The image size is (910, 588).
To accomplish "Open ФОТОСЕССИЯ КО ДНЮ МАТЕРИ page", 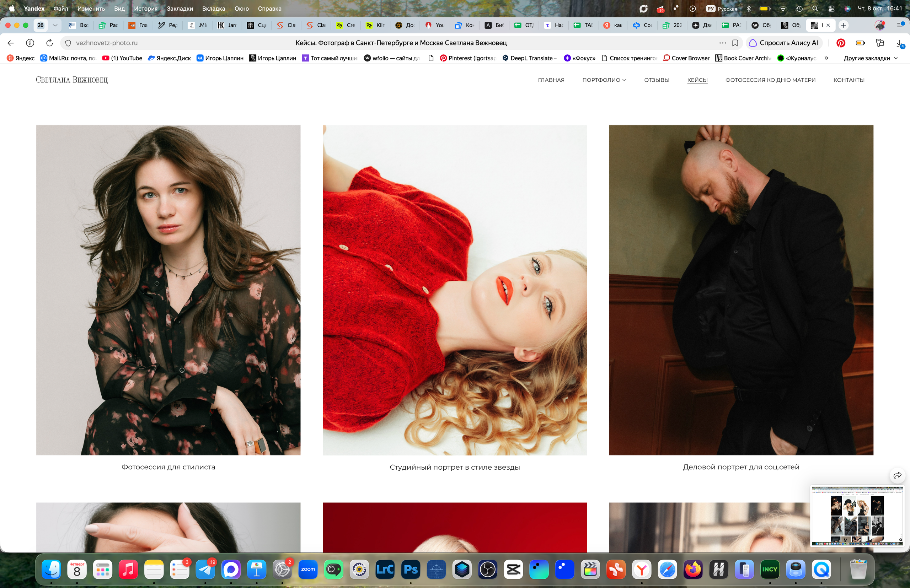I will coord(770,80).
